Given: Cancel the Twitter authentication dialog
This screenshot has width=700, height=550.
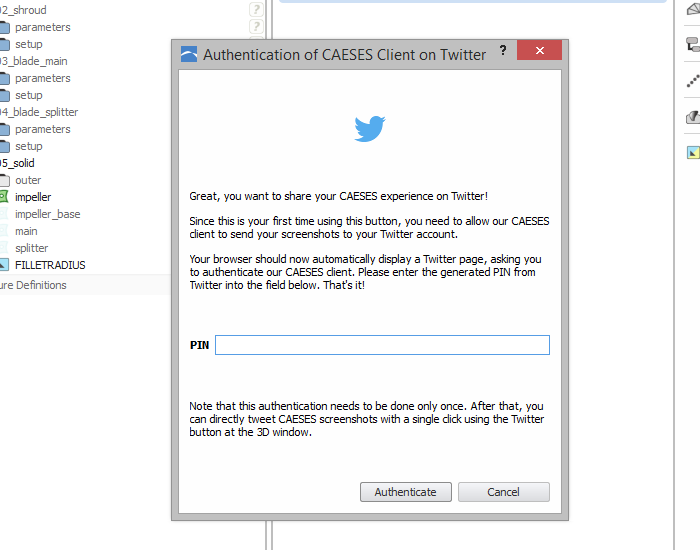Looking at the screenshot, I should click(504, 492).
